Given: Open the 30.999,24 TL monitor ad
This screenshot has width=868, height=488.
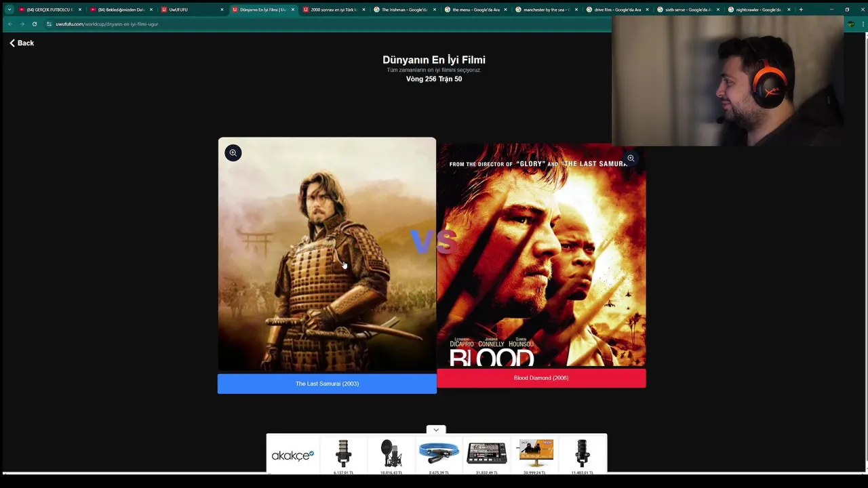Looking at the screenshot, I should pyautogui.click(x=535, y=455).
